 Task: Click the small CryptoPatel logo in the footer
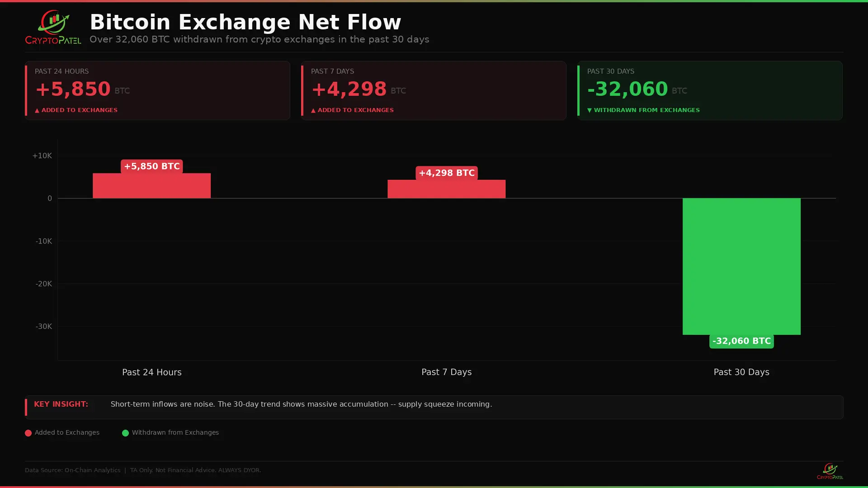(830, 471)
